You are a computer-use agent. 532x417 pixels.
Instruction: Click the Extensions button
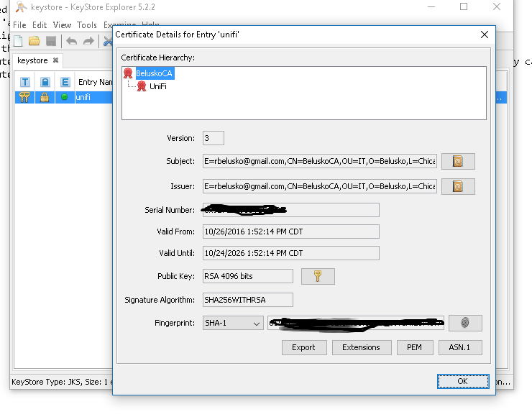tap(361, 347)
